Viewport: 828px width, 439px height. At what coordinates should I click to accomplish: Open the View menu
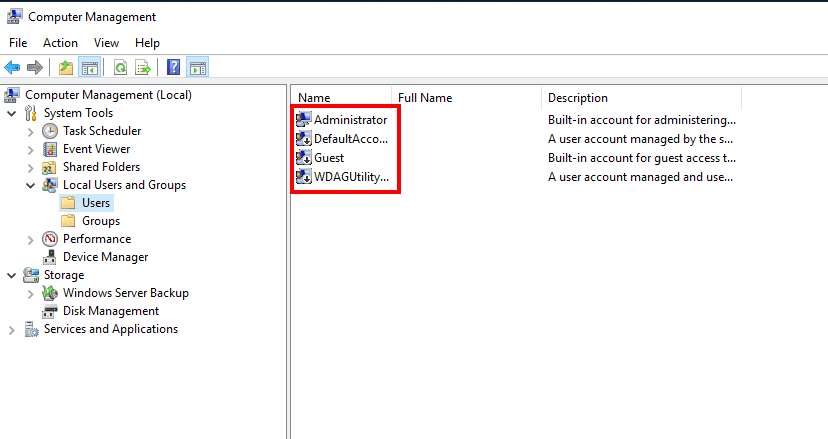(x=106, y=43)
